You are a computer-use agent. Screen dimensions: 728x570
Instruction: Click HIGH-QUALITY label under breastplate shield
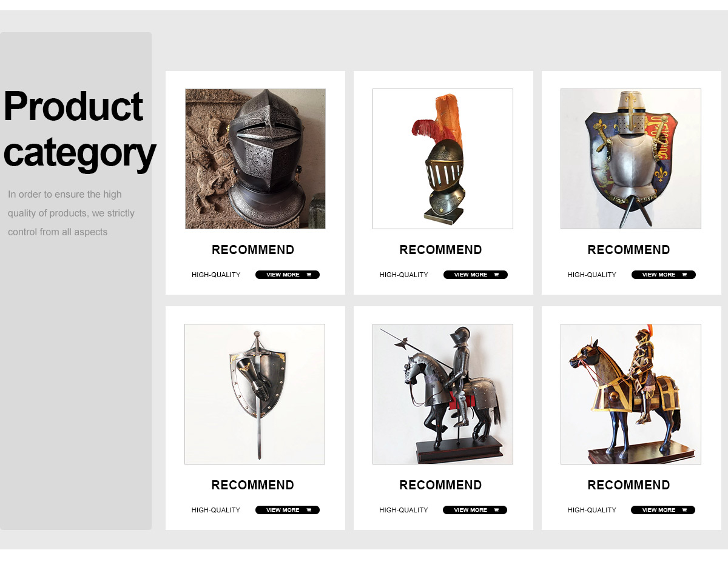click(x=592, y=275)
